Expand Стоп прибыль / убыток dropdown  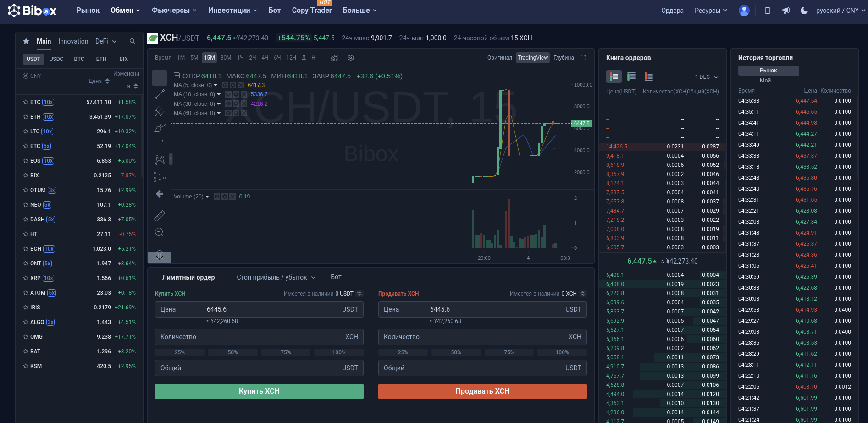[x=276, y=277]
